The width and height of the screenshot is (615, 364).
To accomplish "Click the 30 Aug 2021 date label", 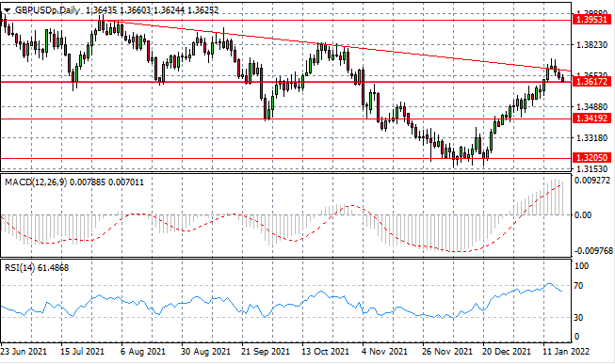I will [205, 352].
